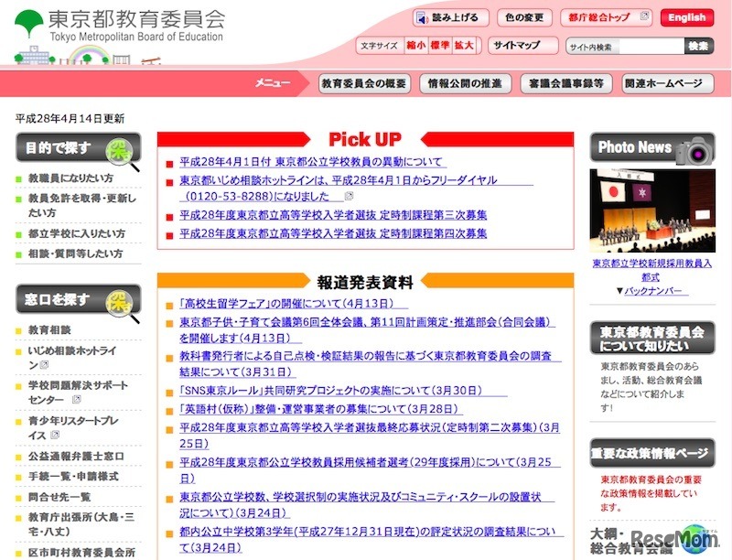
Task: Open 公益通報弁護士窓口 link
Action: pos(76,457)
